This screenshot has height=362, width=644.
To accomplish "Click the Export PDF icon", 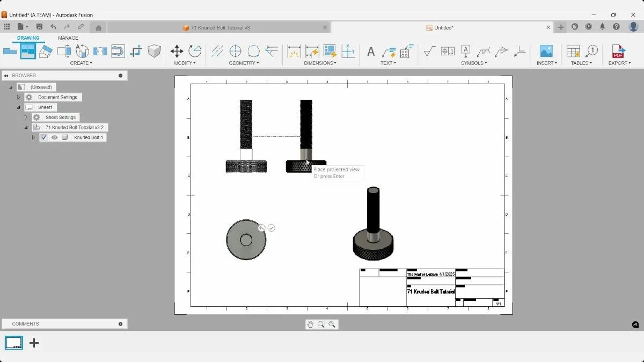I will (618, 51).
